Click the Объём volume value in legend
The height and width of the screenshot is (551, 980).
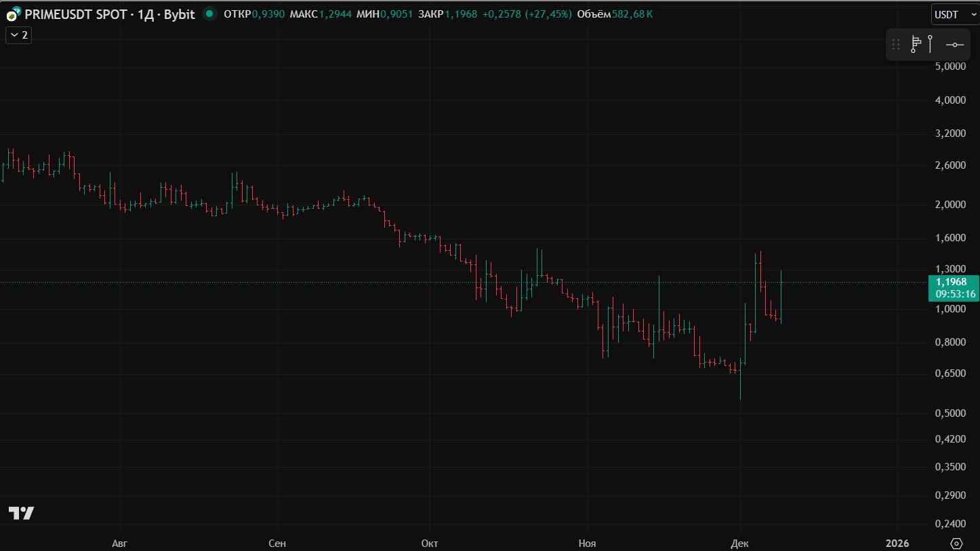point(632,14)
